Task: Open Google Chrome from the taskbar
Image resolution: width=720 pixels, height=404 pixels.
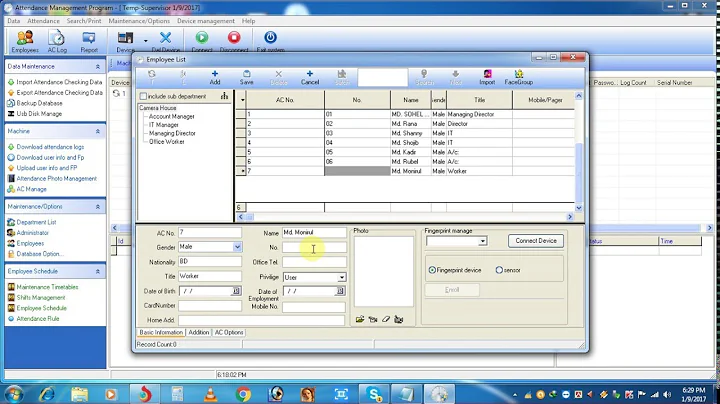Action: 243,394
